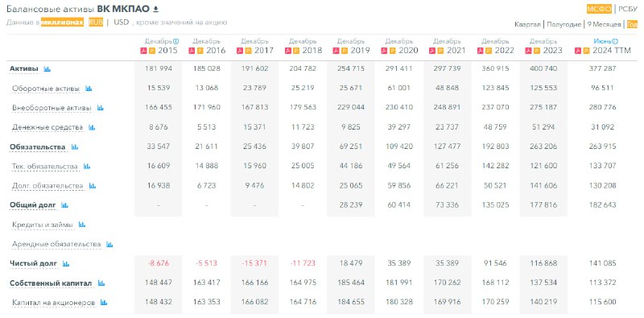The width and height of the screenshot is (644, 318).
Task: Choose 9 Месяцев period tab
Action: [604, 25]
